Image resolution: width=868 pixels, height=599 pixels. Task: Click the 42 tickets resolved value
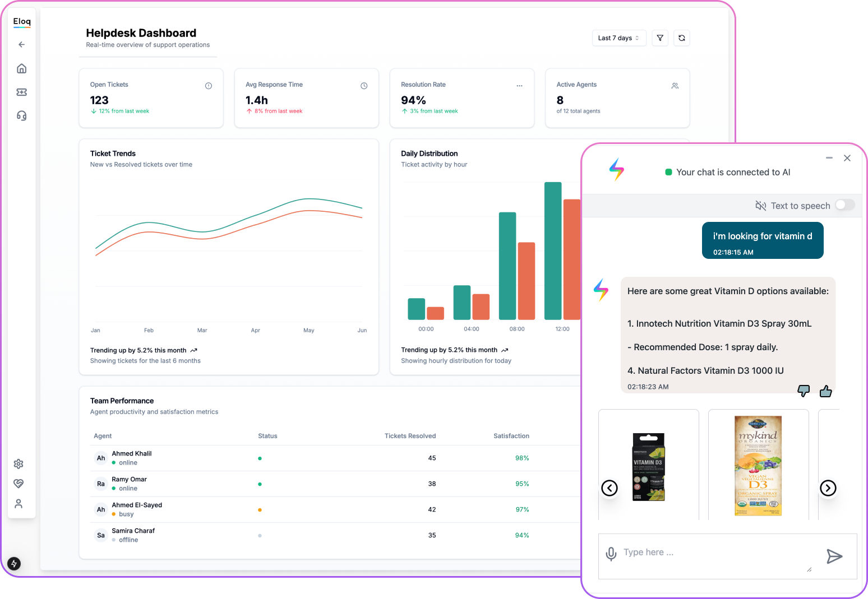pos(432,509)
